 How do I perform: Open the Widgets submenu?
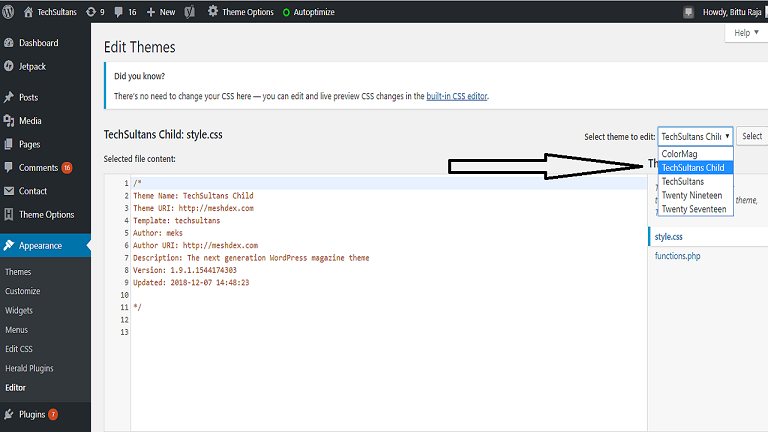pyautogui.click(x=19, y=310)
